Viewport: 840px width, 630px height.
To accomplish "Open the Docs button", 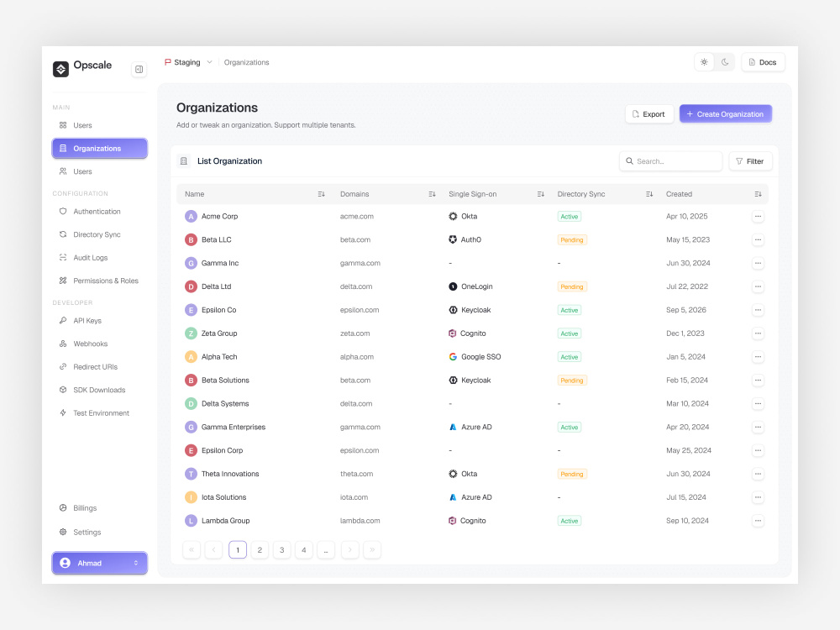I will pyautogui.click(x=763, y=62).
